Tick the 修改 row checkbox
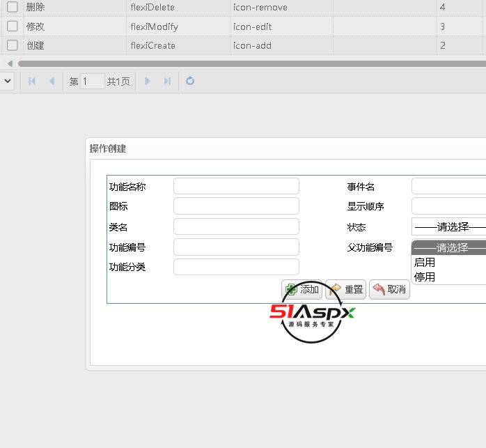Screen dimensions: 486x448 pos(12,26)
